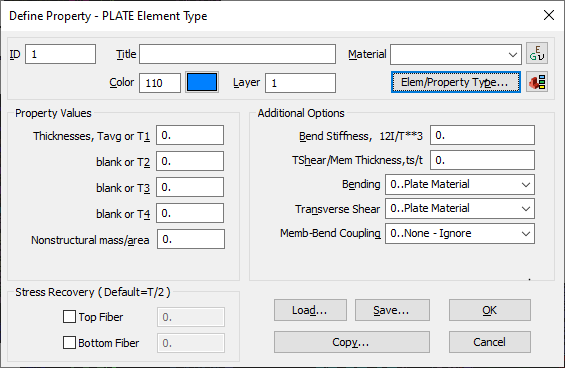The width and height of the screenshot is (565, 368).
Task: Click the ID input field
Action: click(x=61, y=54)
